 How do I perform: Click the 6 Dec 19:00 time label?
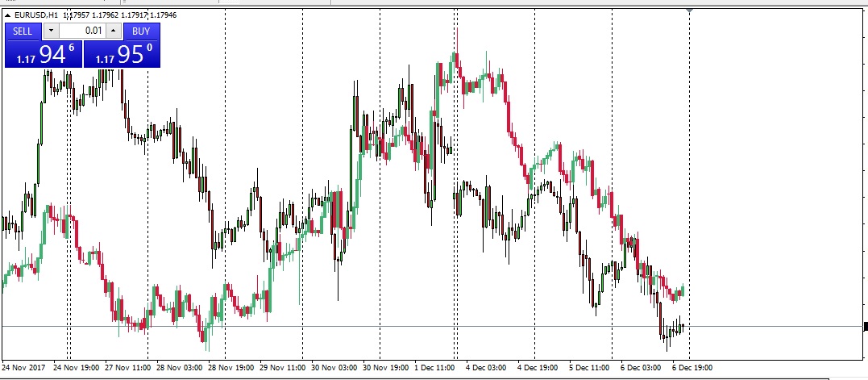692,368
